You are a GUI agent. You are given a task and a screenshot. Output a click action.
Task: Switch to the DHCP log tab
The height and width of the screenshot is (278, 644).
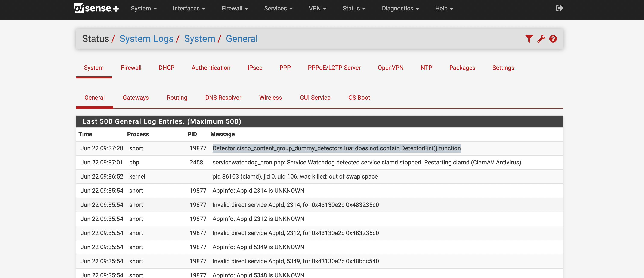coord(166,68)
